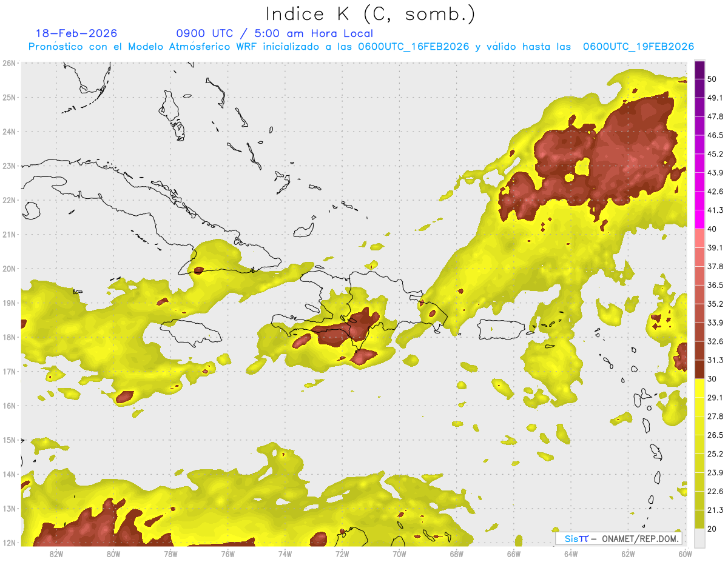This screenshot has width=728, height=562.
Task: Click the colorbar value '42.6'
Action: tap(715, 192)
